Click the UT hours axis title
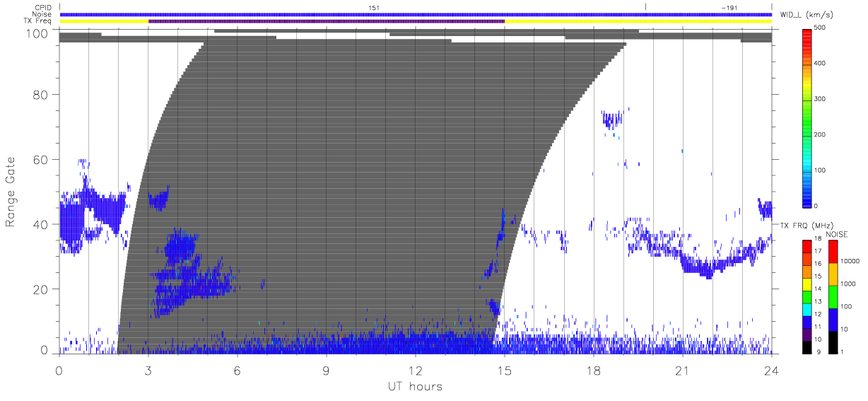868x401 pixels. point(414,386)
